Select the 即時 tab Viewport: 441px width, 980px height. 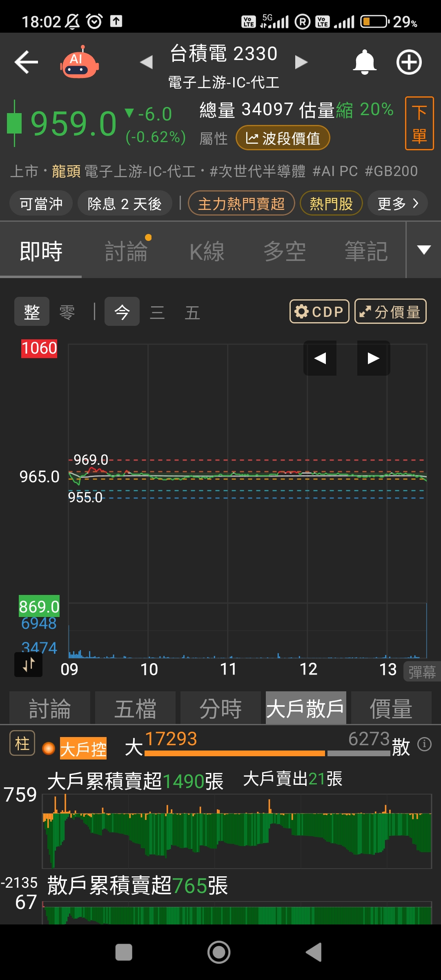click(41, 251)
